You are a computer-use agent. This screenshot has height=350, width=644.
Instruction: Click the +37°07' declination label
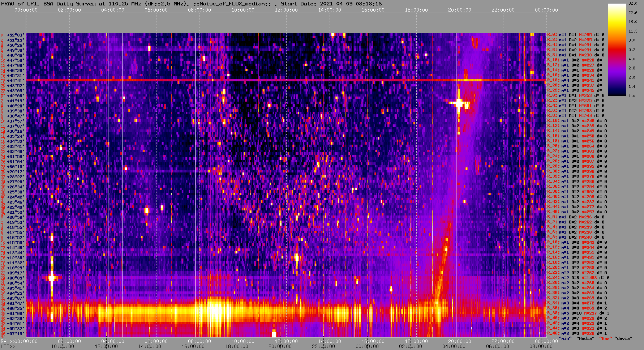click(x=16, y=126)
